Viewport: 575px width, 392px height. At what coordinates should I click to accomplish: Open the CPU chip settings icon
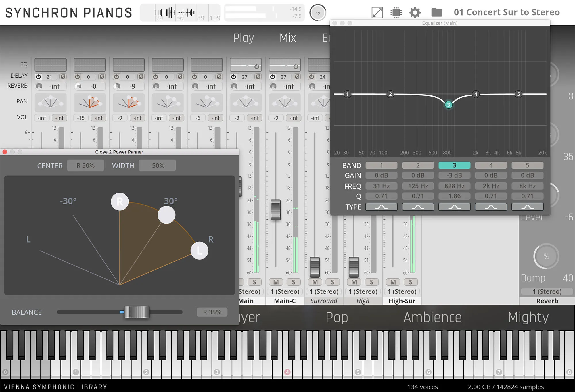(396, 13)
